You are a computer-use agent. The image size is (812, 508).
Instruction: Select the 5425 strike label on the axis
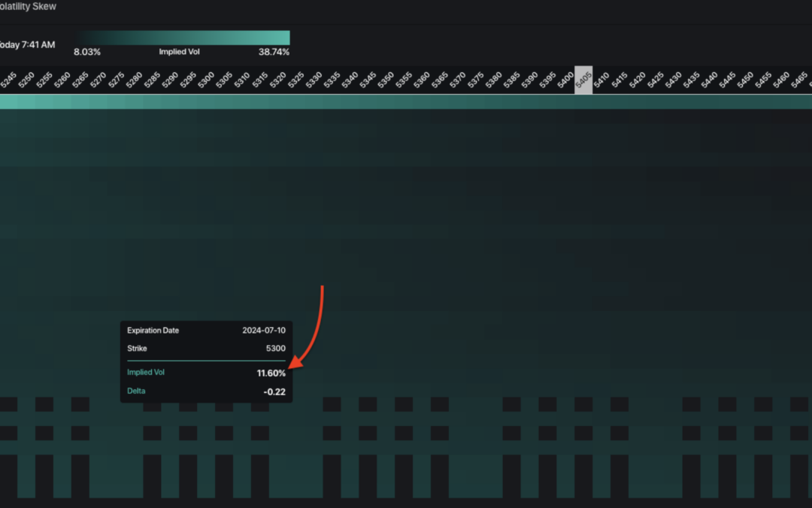point(655,80)
